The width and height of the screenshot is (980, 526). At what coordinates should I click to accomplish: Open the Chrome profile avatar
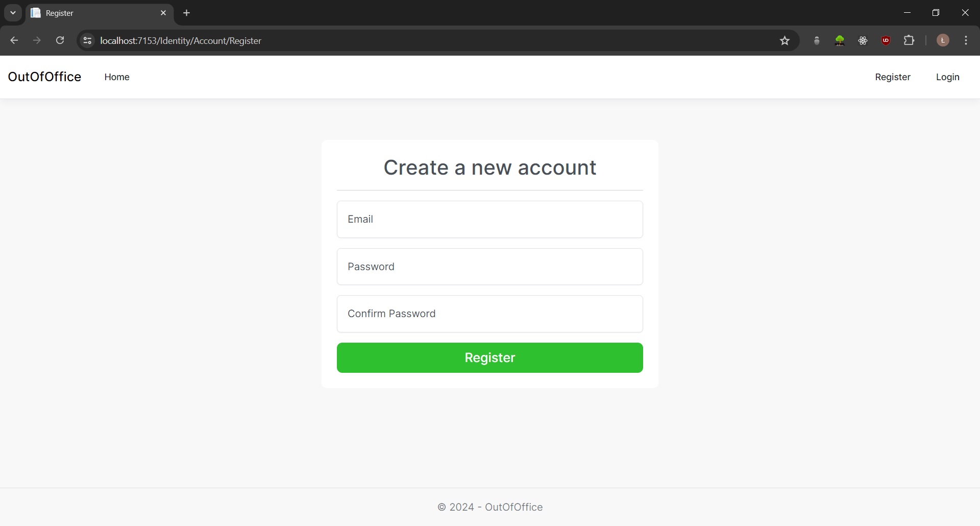[x=943, y=40]
